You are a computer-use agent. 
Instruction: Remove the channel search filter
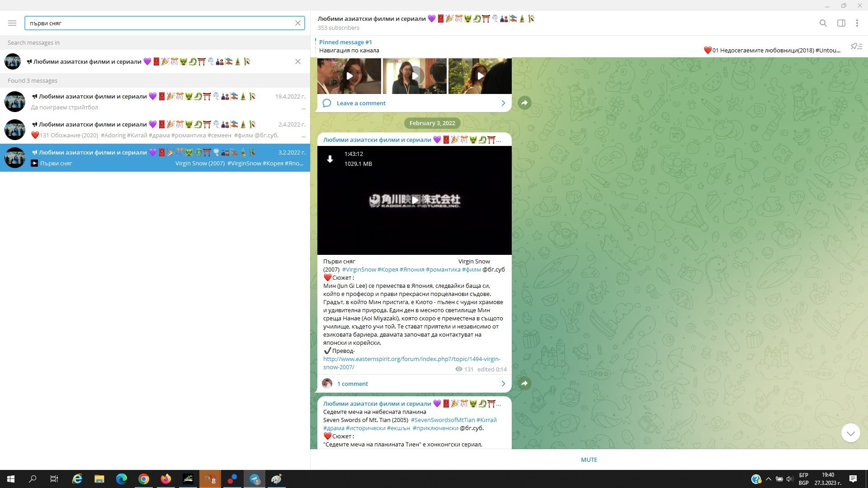pyautogui.click(x=297, y=61)
